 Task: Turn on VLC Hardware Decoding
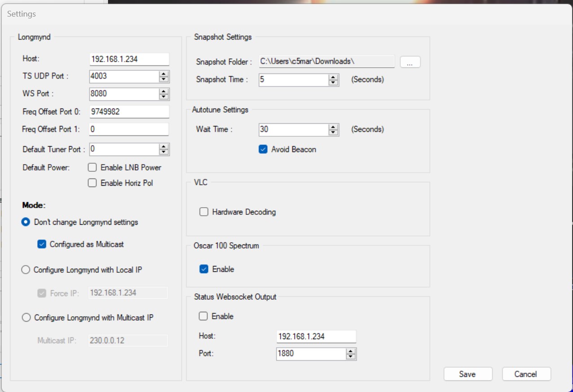[x=204, y=212]
